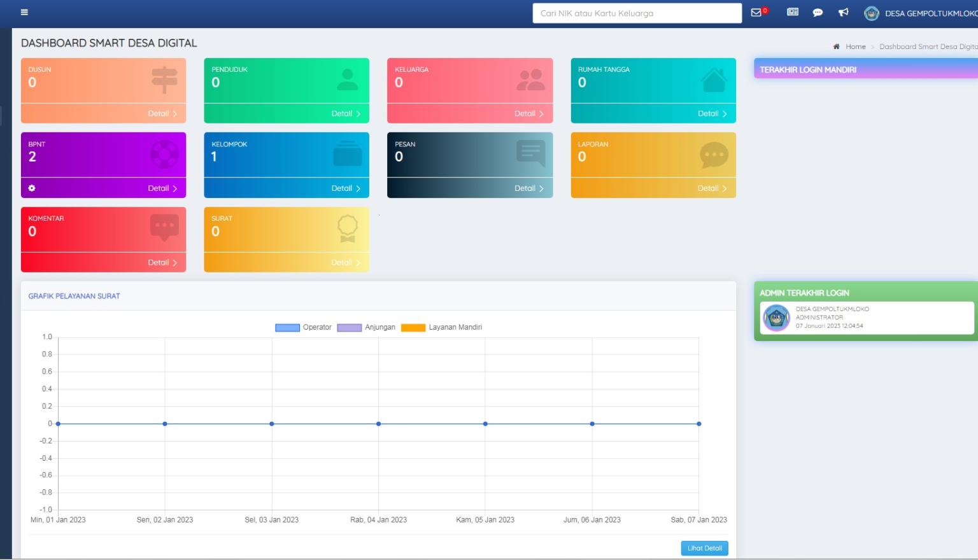The height and width of the screenshot is (560, 978).
Task: Open Detail link on Rumah Tangga card
Action: tap(712, 114)
